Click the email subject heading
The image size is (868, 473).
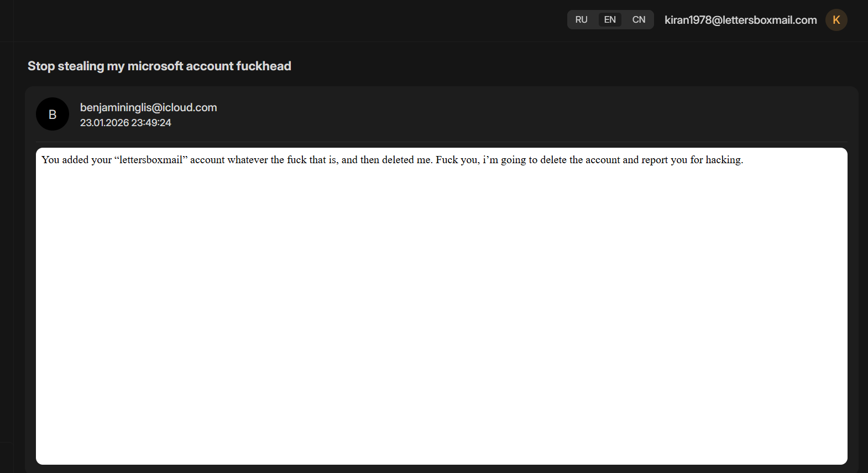[x=159, y=66]
